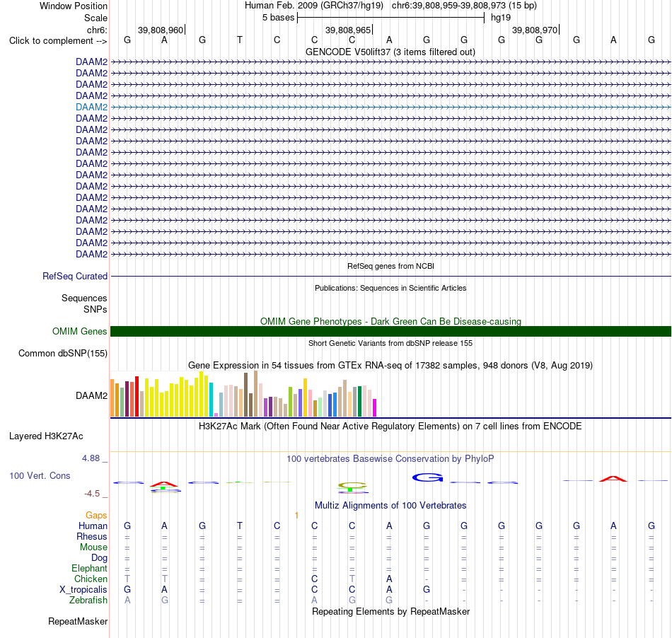Click the Gaps label in Multiz track
The width and height of the screenshot is (672, 638).
tap(96, 515)
